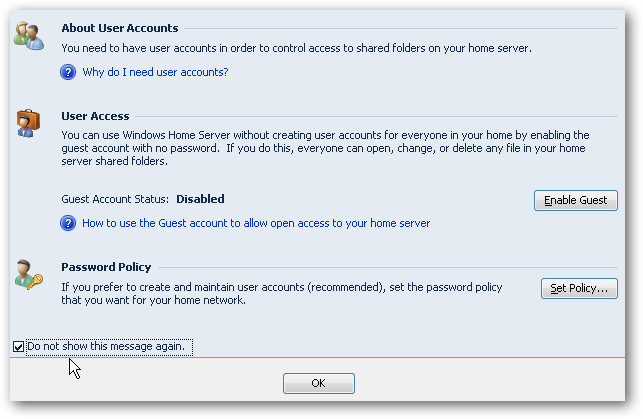Click the "User Access" section heading
This screenshot has height=419, width=643.
click(95, 116)
